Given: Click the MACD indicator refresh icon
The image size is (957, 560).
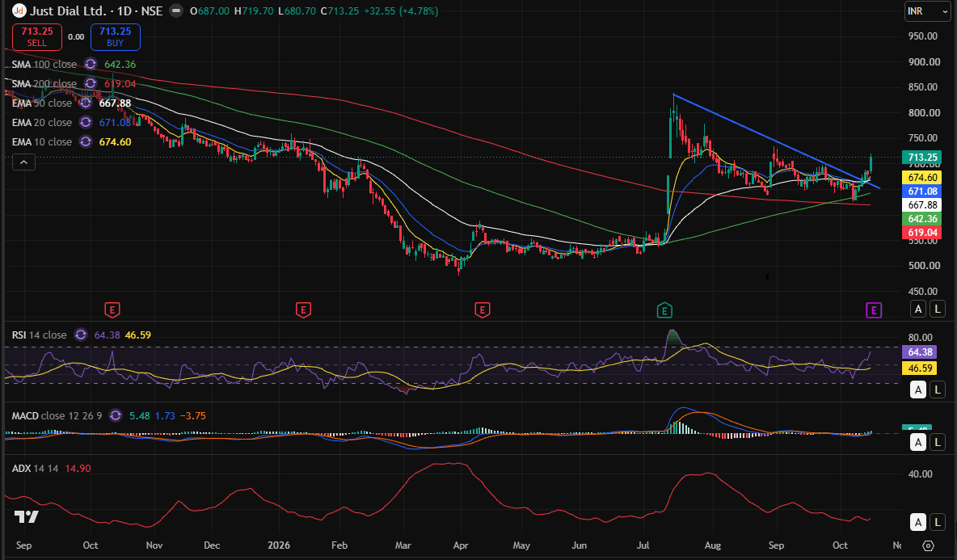Looking at the screenshot, I should (116, 416).
